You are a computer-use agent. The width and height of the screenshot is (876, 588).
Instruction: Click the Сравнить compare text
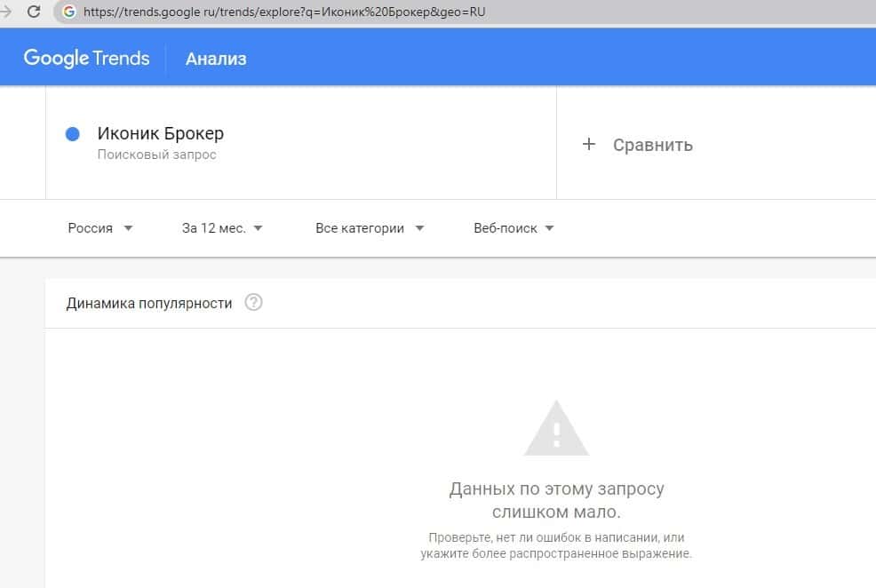tap(653, 145)
